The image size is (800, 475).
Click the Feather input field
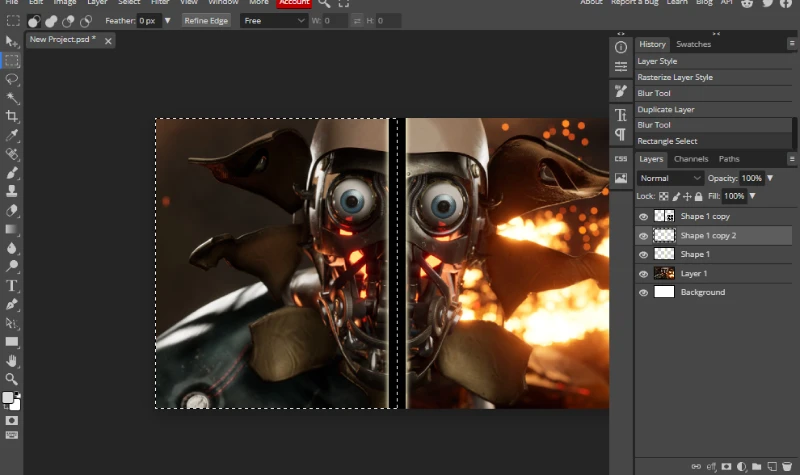coord(147,21)
